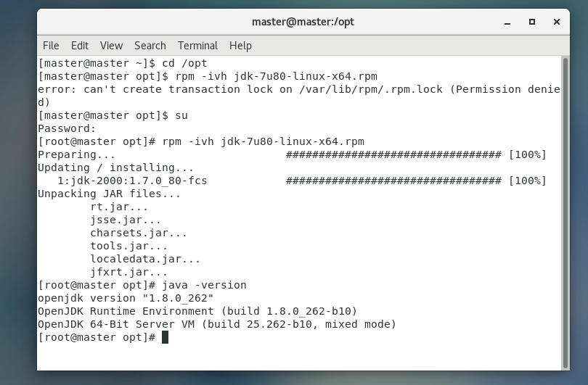Image resolution: width=588 pixels, height=385 pixels.
Task: Close the terminal window
Action: click(557, 22)
